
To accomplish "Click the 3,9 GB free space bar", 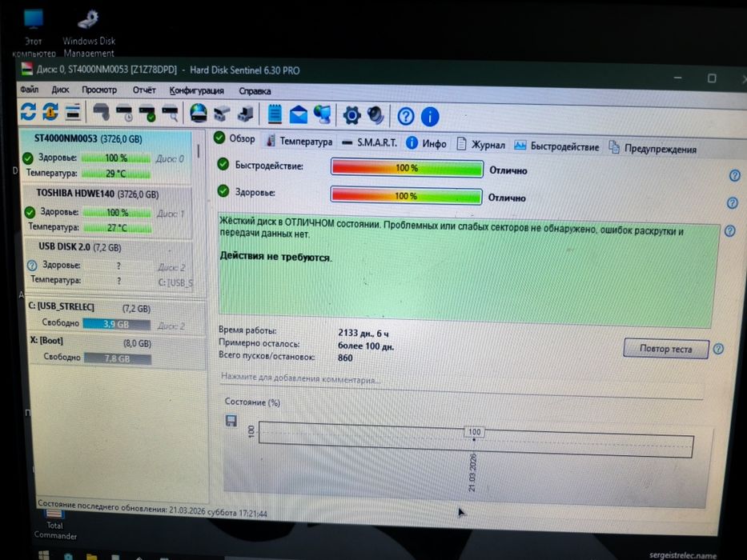I will [116, 324].
